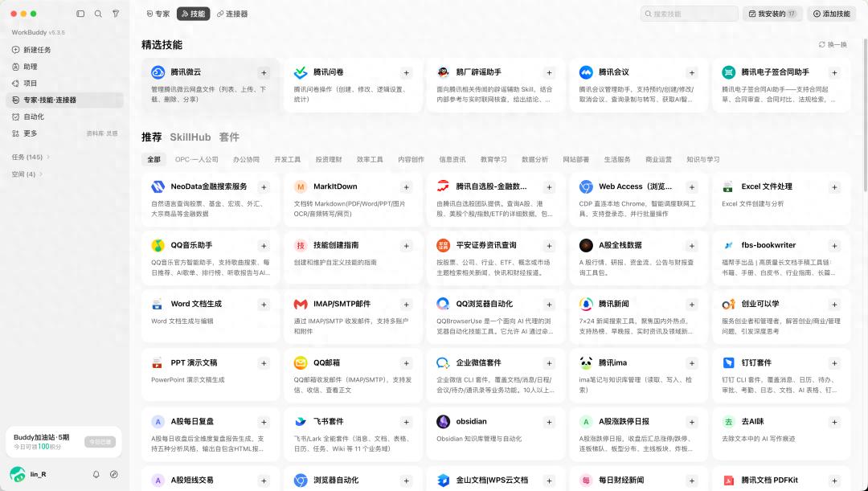Add the 腾讯微云 skill with its plus icon
The width and height of the screenshot is (868, 491).
tap(264, 72)
